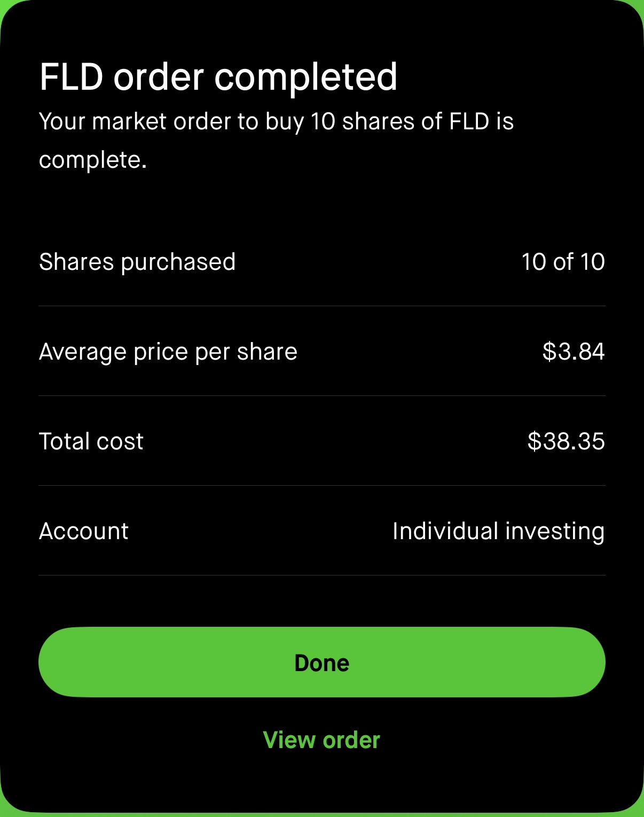Select the $3.84 average price value
This screenshot has width=644, height=817.
[x=574, y=352]
